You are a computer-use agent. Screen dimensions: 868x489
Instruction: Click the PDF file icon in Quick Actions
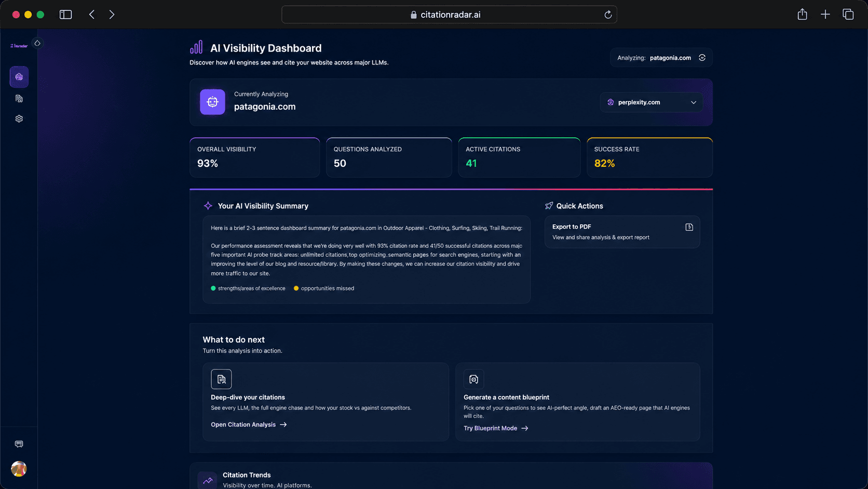tap(689, 227)
